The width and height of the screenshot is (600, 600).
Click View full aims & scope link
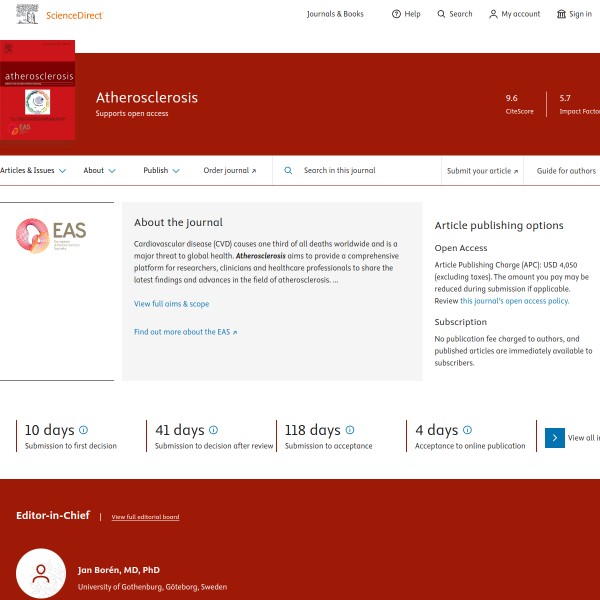(171, 303)
